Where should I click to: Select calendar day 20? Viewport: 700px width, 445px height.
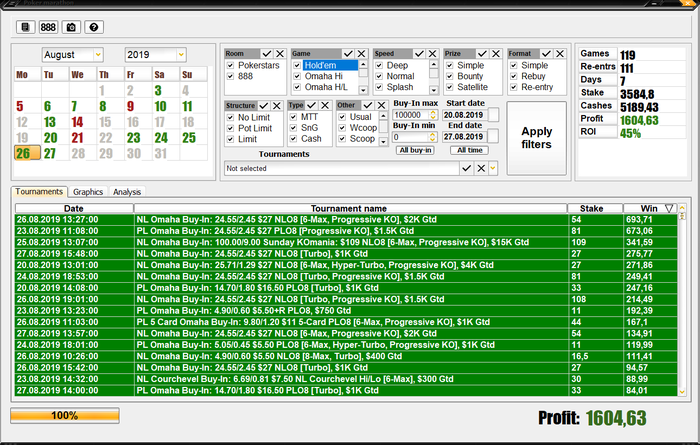click(x=50, y=138)
